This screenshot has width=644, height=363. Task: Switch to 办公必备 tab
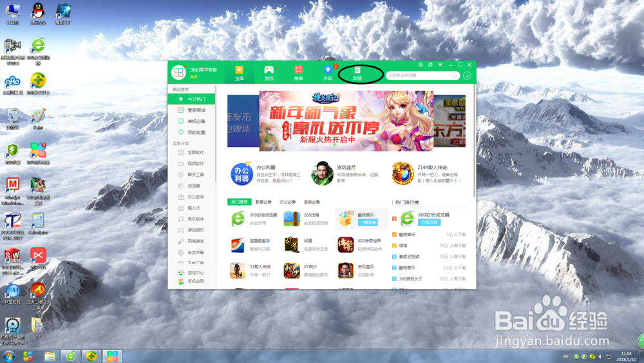287,202
